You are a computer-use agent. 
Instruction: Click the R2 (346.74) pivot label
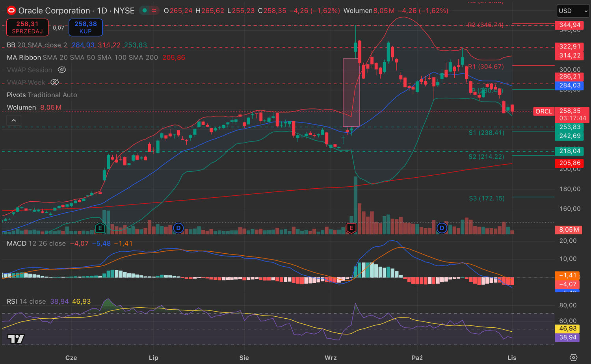pyautogui.click(x=486, y=25)
